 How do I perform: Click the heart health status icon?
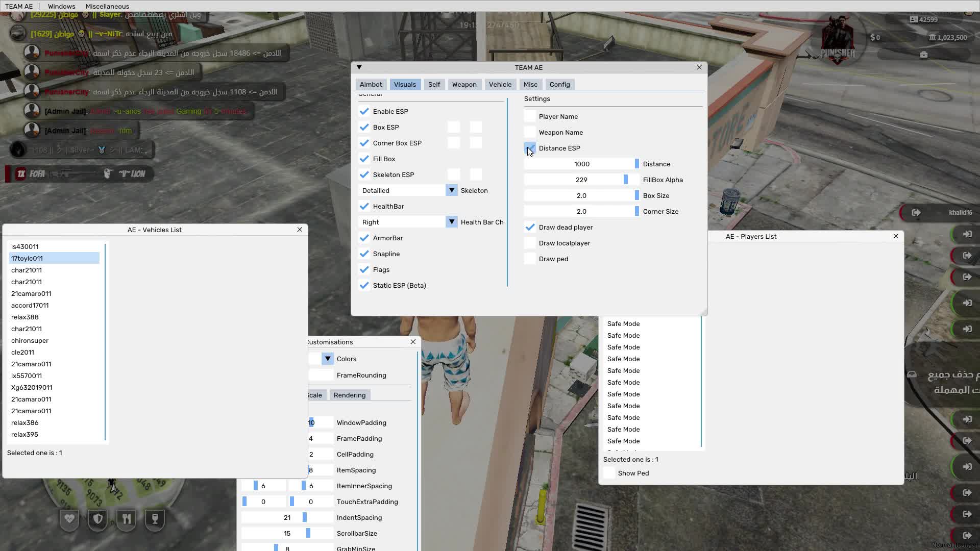tap(69, 519)
